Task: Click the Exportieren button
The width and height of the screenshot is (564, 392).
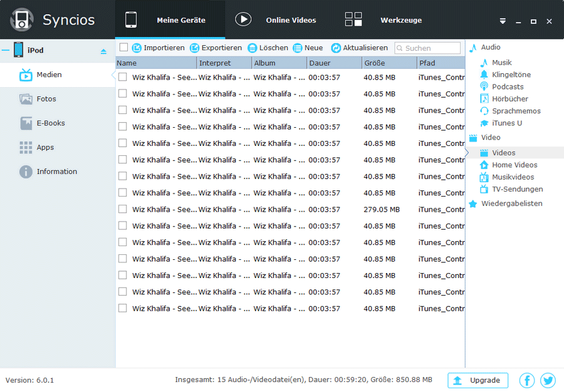Action: pos(216,48)
